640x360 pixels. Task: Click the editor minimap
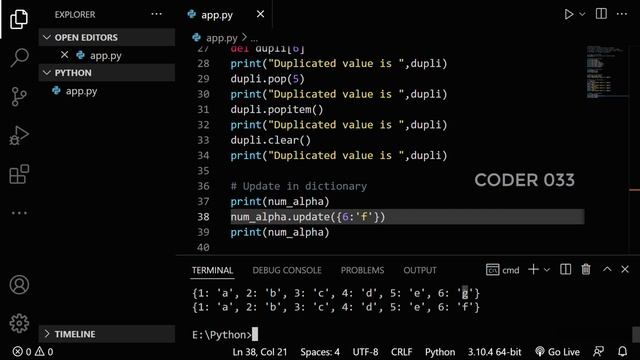607,72
